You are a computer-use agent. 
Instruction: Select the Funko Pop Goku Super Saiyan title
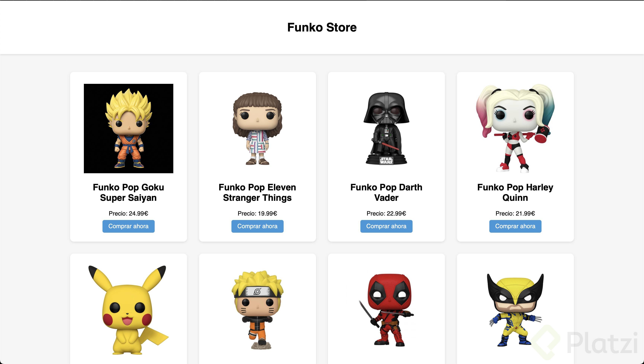coord(128,192)
